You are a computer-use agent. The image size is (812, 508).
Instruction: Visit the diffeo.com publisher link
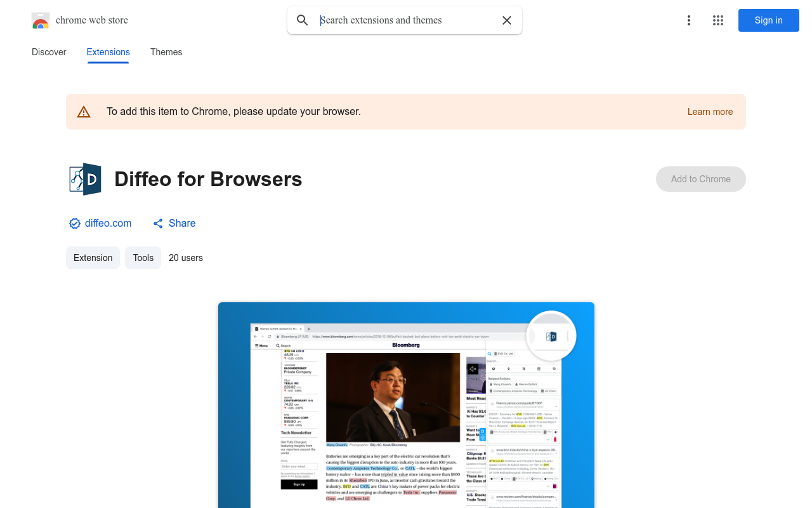click(x=108, y=224)
